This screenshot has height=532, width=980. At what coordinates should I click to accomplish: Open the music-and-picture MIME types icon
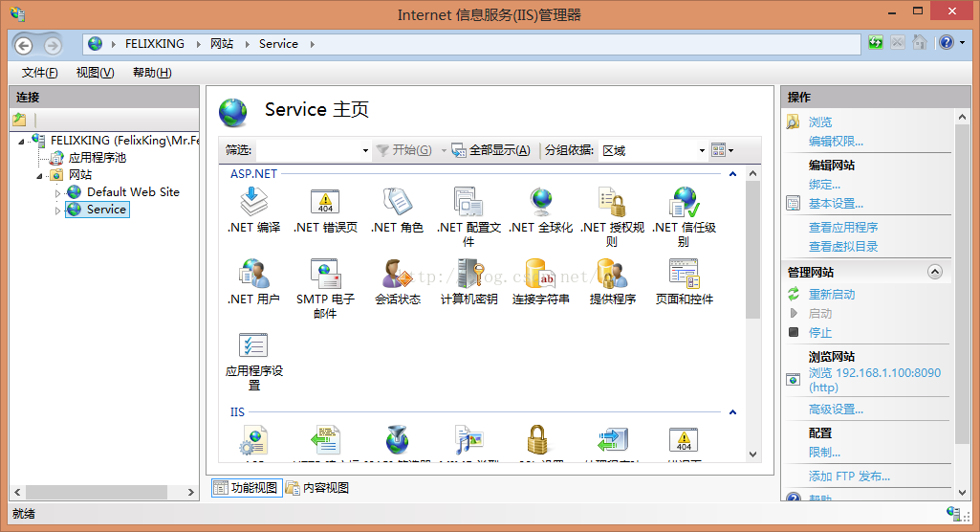click(x=468, y=440)
